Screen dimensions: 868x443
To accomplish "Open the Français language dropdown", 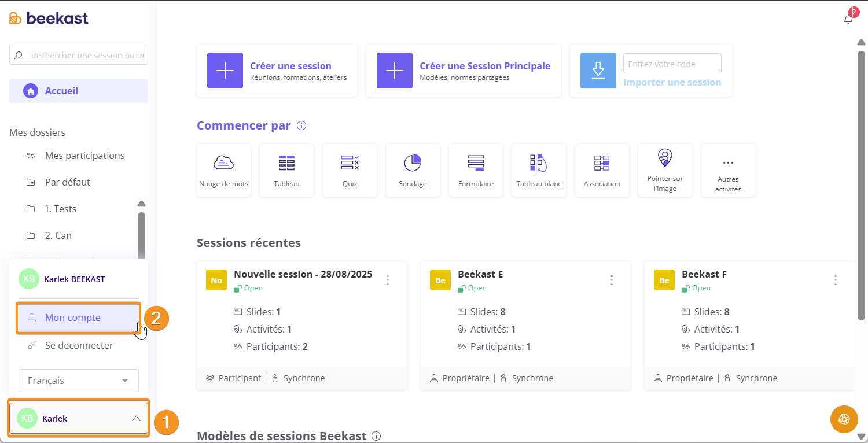I will [79, 381].
